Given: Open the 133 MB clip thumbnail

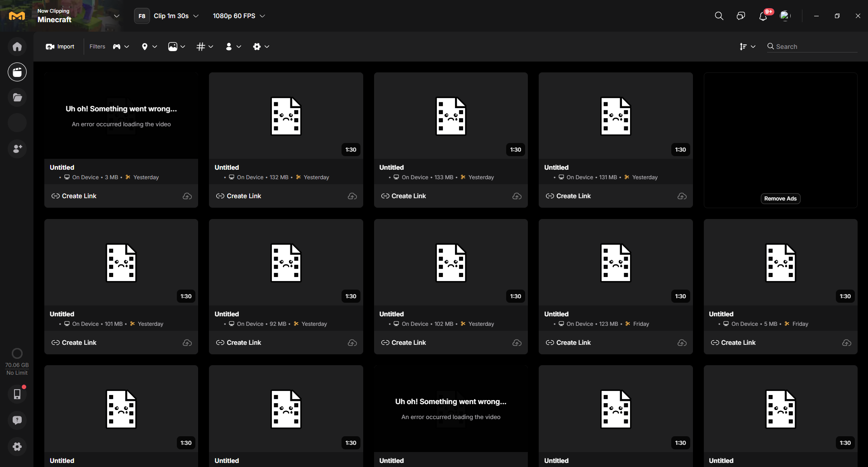Looking at the screenshot, I should (451, 116).
